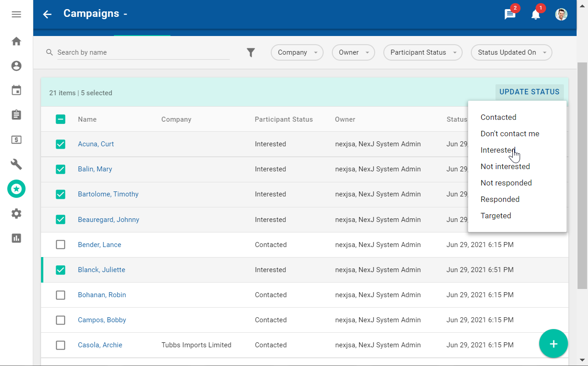Open the notifications bell
588x366 pixels.
click(536, 15)
